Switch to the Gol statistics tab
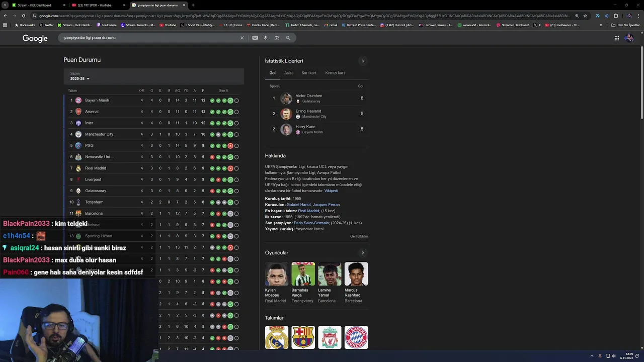The width and height of the screenshot is (644, 362). [x=272, y=73]
